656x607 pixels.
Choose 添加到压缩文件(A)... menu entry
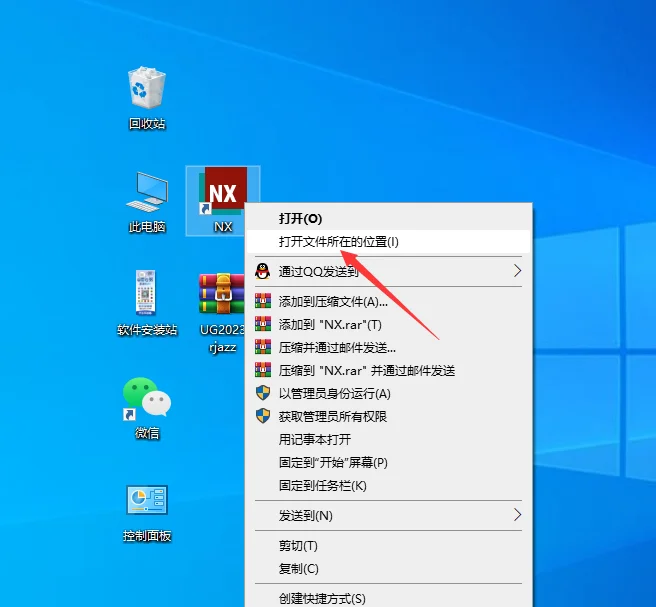(x=388, y=302)
